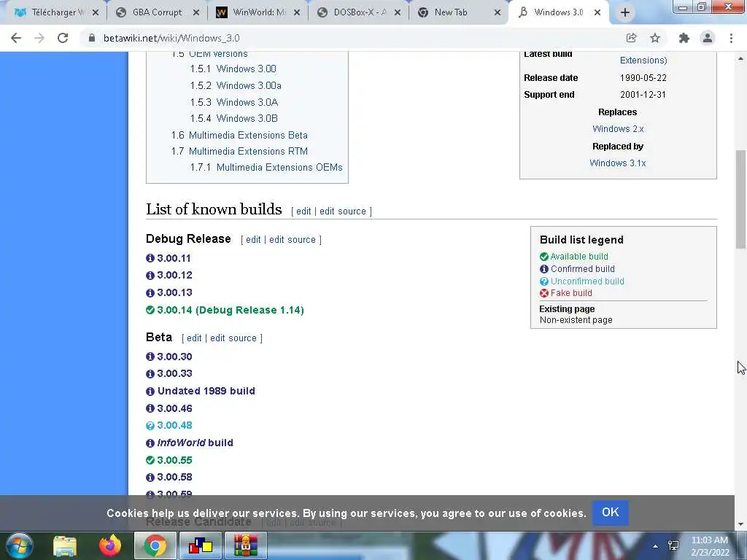Open the InfoWorld build link
The width and height of the screenshot is (747, 560).
click(x=196, y=443)
